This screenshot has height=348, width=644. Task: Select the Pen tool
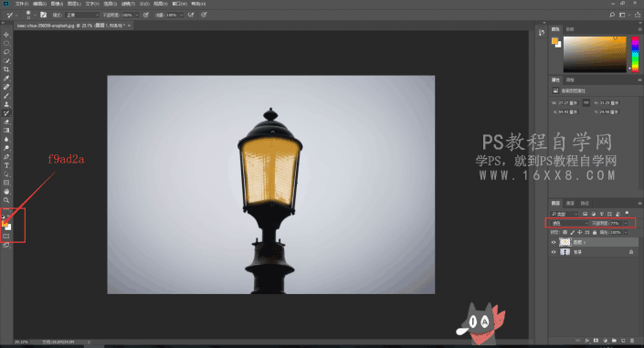click(x=6, y=157)
